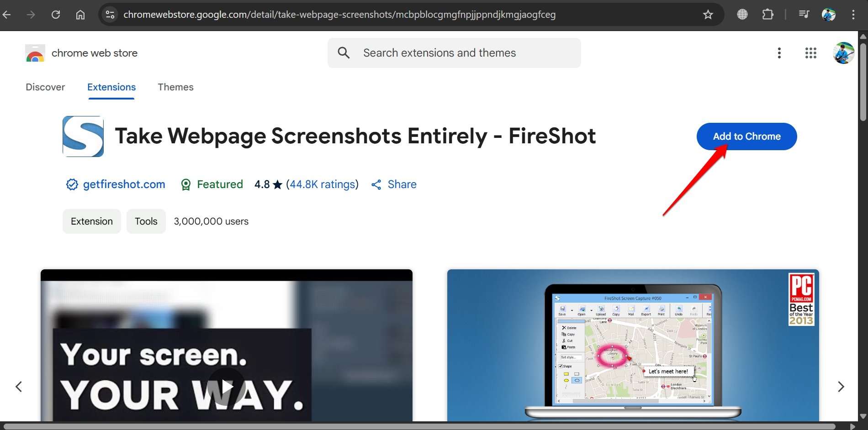Open the Google account avatar on the page
The width and height of the screenshot is (868, 430).
click(844, 53)
